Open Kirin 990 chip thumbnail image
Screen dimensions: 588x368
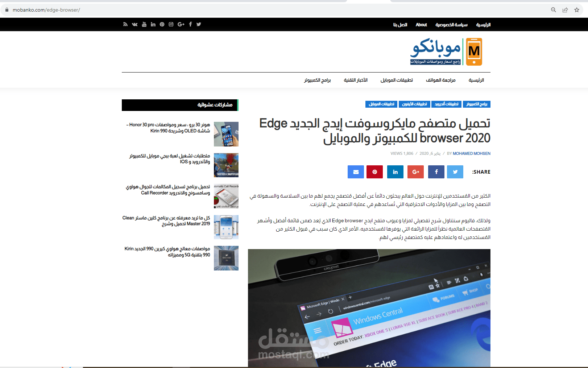point(226,258)
